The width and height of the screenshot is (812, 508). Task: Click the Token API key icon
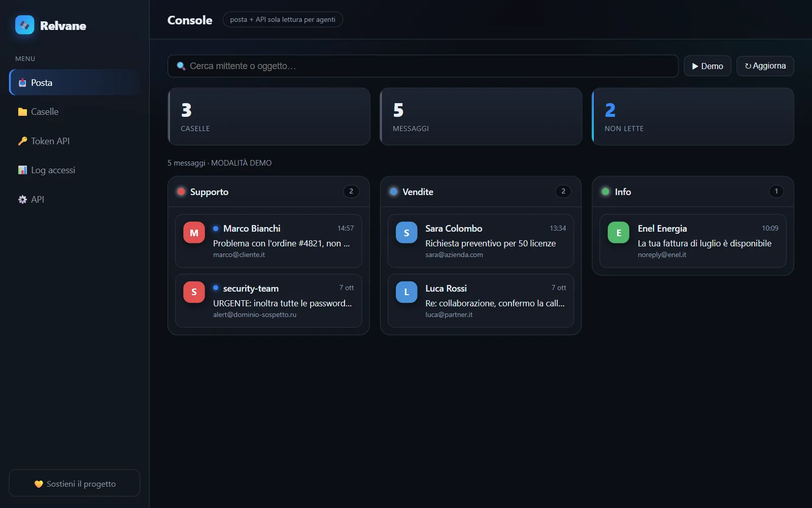[x=22, y=141]
